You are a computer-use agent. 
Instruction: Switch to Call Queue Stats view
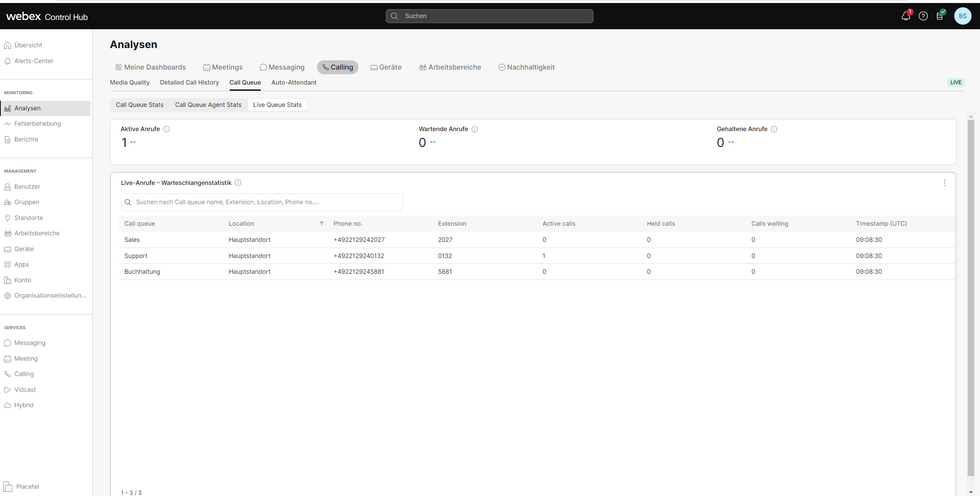(x=140, y=105)
